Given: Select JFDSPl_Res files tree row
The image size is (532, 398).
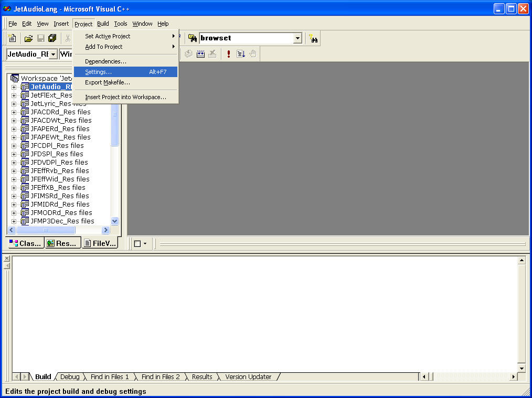Looking at the screenshot, I should [57, 154].
